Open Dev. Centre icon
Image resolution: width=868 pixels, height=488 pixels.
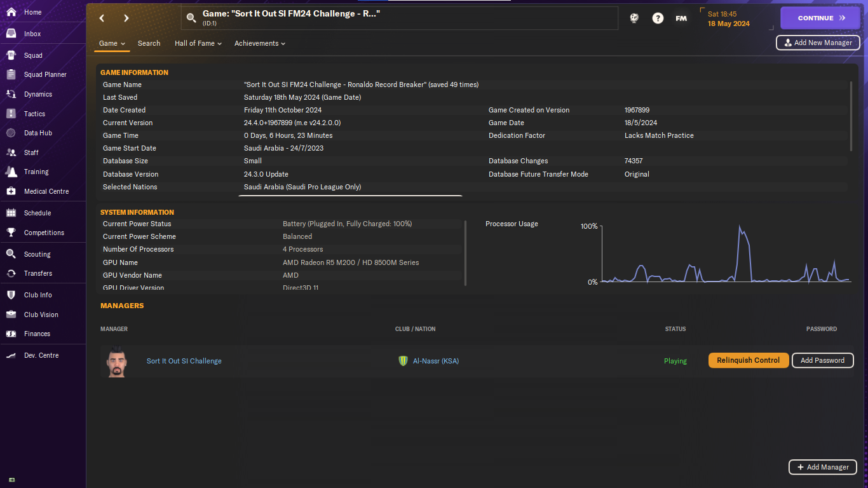click(x=11, y=355)
